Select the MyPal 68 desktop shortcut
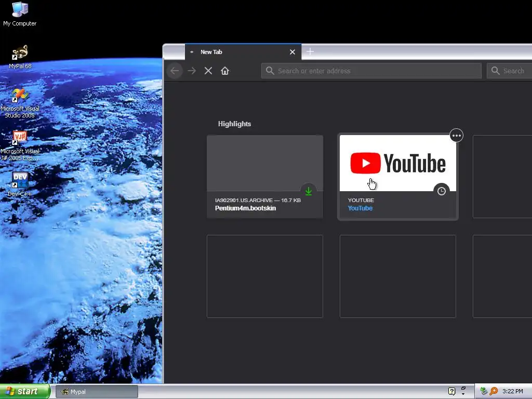This screenshot has height=399, width=532. pos(20,57)
